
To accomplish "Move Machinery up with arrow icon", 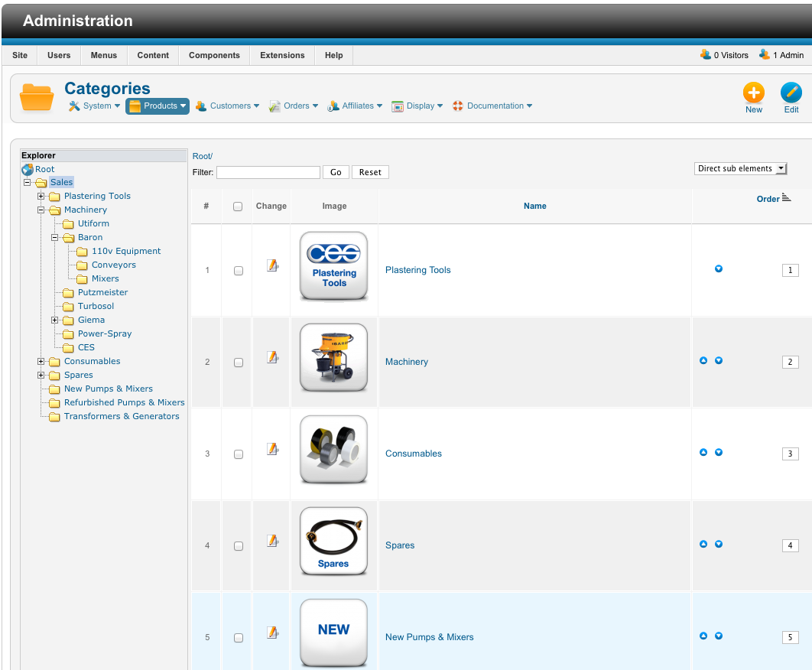I will click(x=703, y=360).
